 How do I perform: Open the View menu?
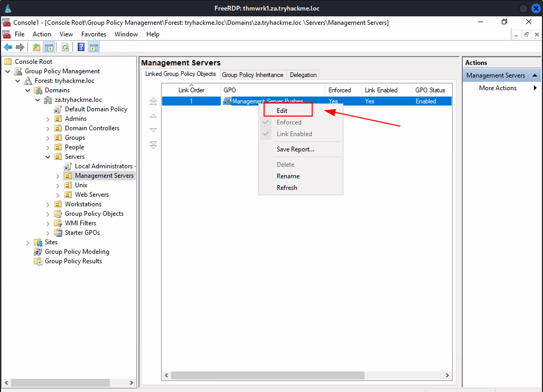[66, 34]
